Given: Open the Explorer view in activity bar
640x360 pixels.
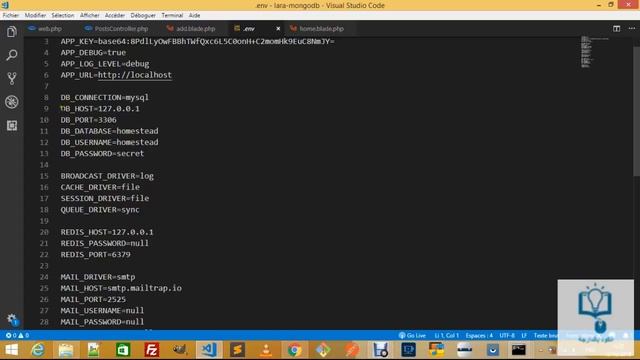Looking at the screenshot, I should pos(12,32).
